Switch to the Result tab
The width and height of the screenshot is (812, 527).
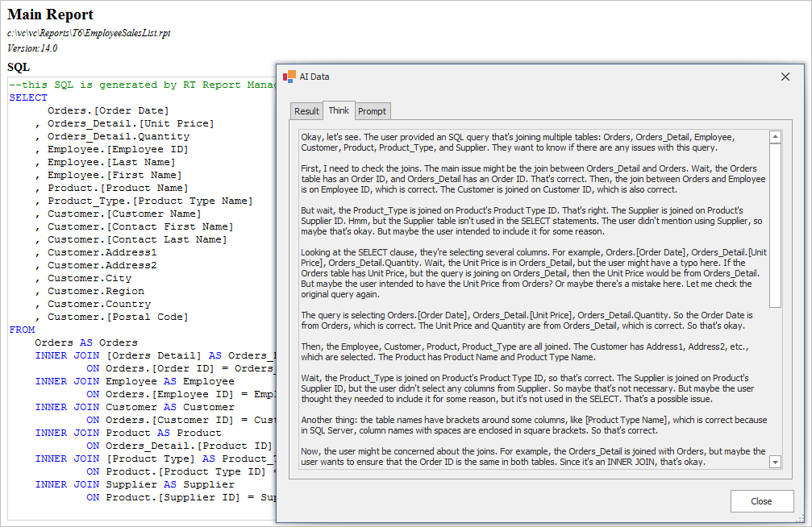(306, 111)
